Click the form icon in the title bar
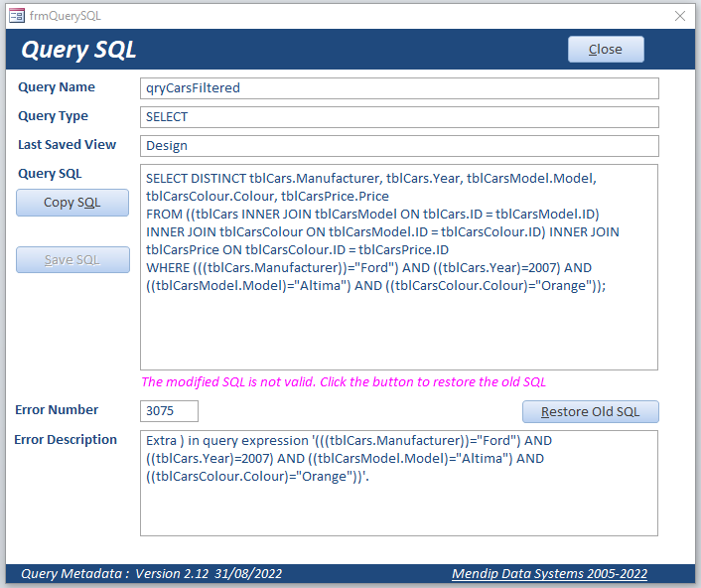 click(17, 16)
